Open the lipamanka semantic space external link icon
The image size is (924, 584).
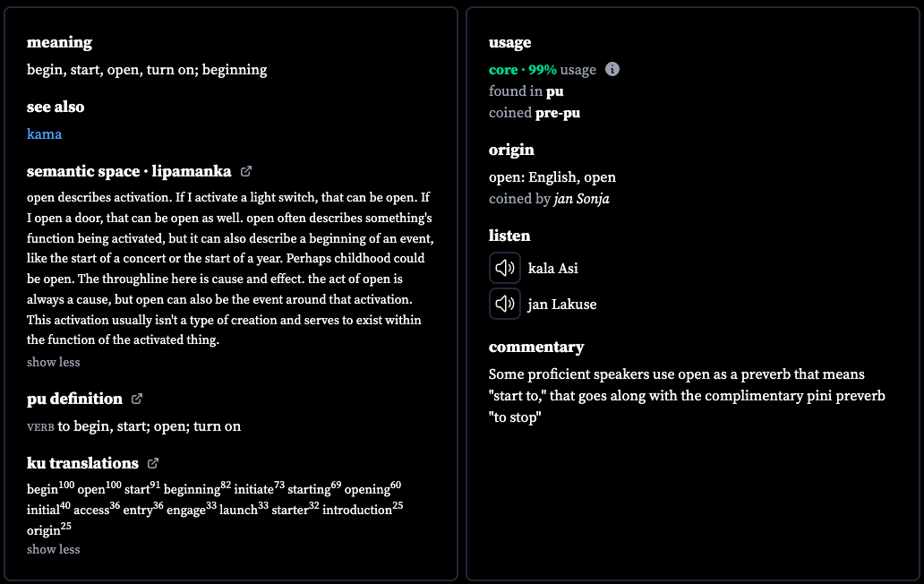[246, 171]
